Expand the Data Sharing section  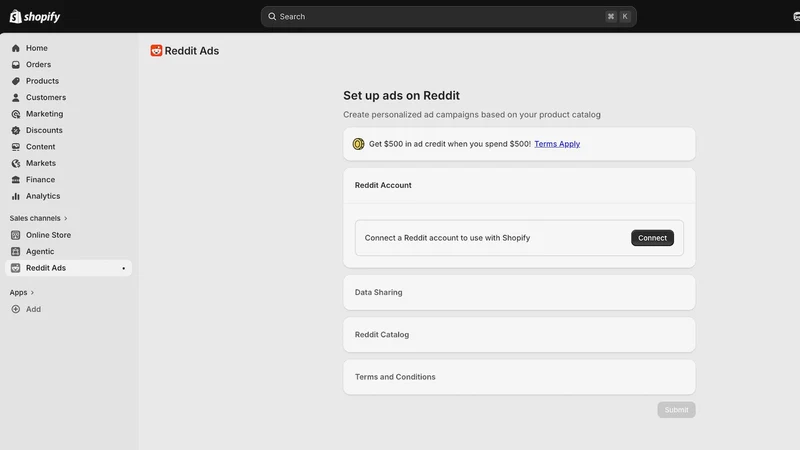519,292
